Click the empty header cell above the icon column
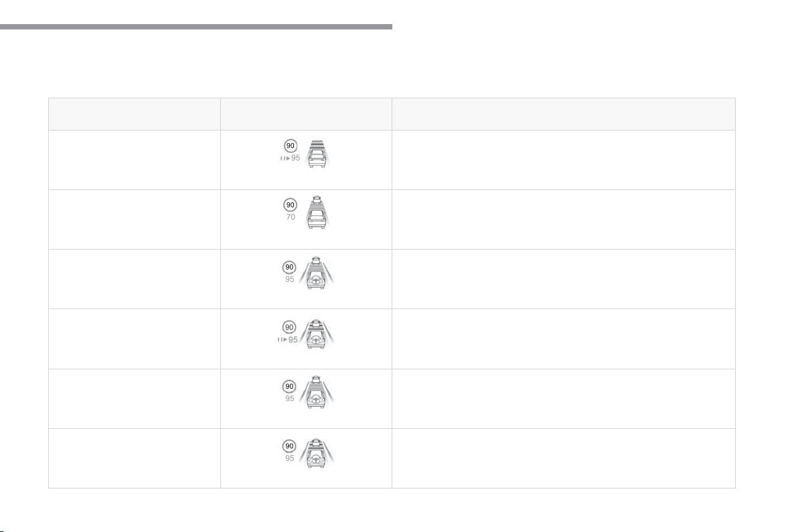 click(306, 114)
